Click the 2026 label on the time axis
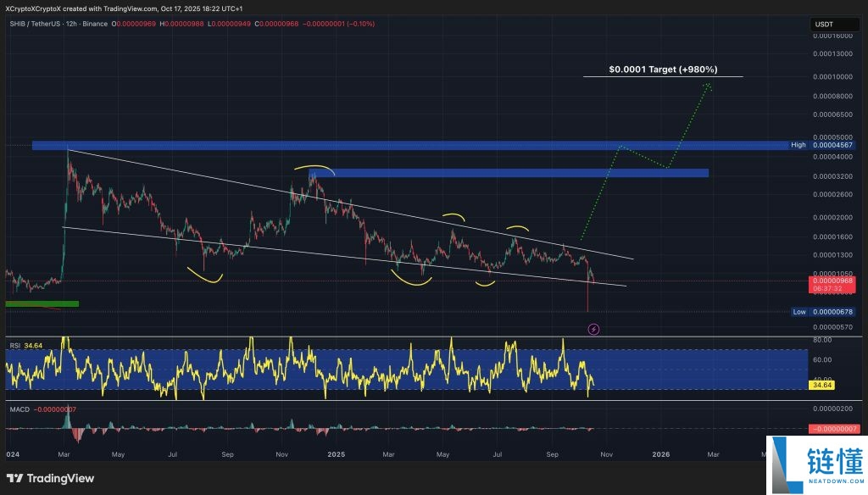Viewport: 868px width, 495px height. click(x=660, y=454)
